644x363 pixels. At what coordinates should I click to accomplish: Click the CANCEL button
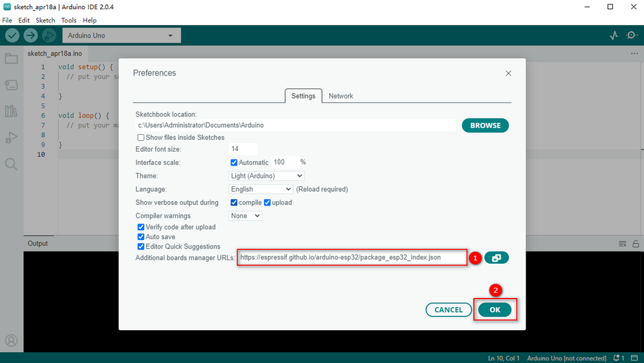pos(448,310)
